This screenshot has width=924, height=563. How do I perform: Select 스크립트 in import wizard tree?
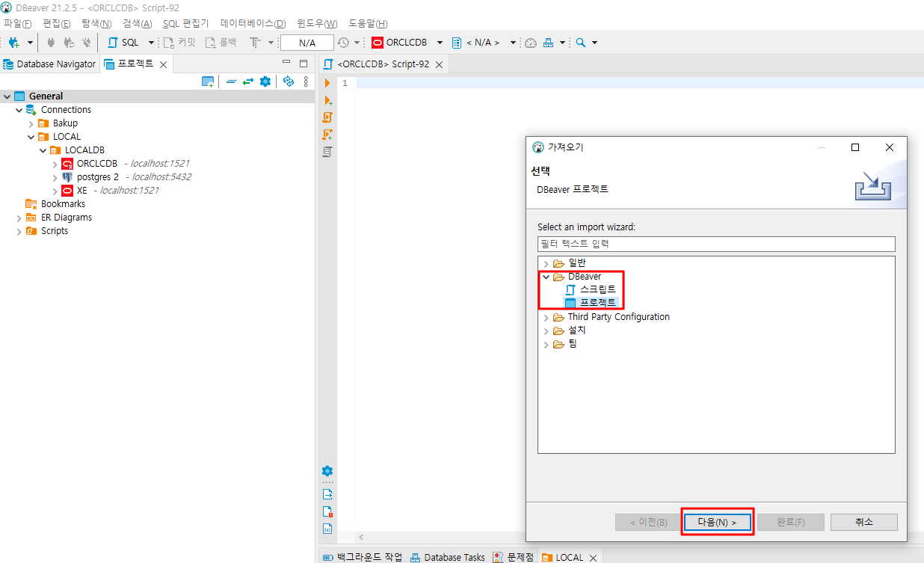coord(591,289)
